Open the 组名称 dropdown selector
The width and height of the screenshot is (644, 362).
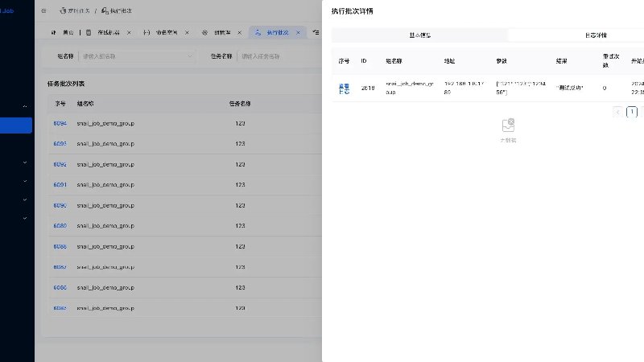point(136,56)
